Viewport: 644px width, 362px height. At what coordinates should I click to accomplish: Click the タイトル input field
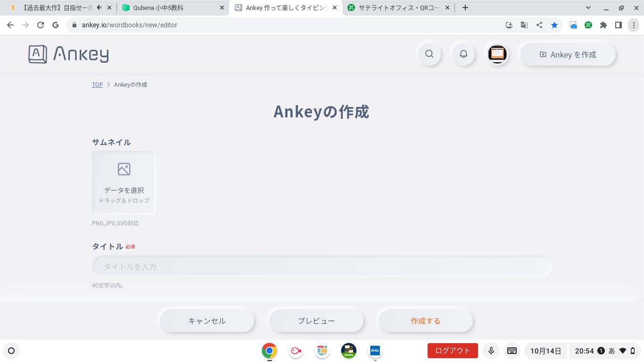tap(322, 267)
